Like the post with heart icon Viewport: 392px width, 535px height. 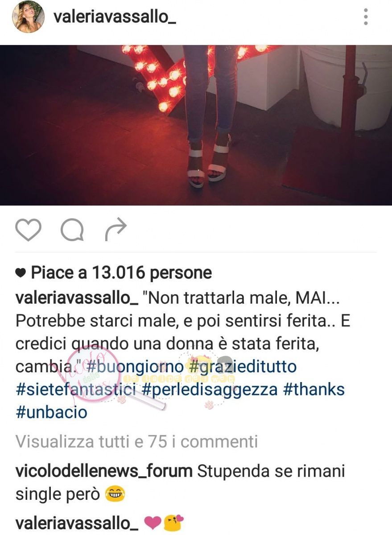click(x=29, y=229)
